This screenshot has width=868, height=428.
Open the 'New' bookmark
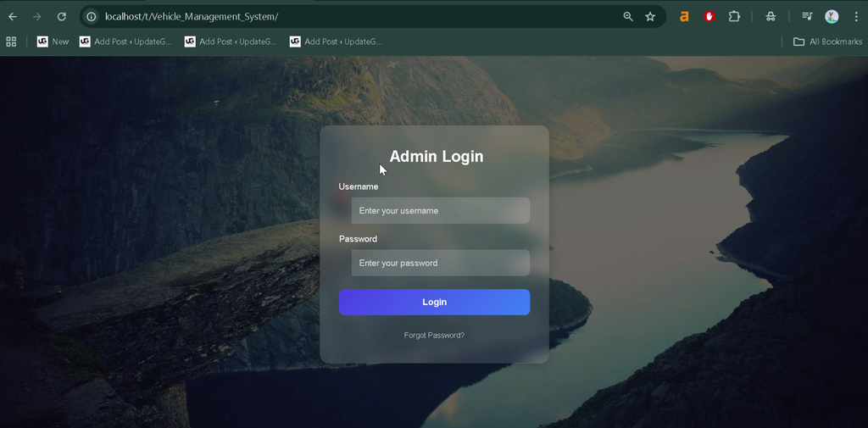click(53, 42)
